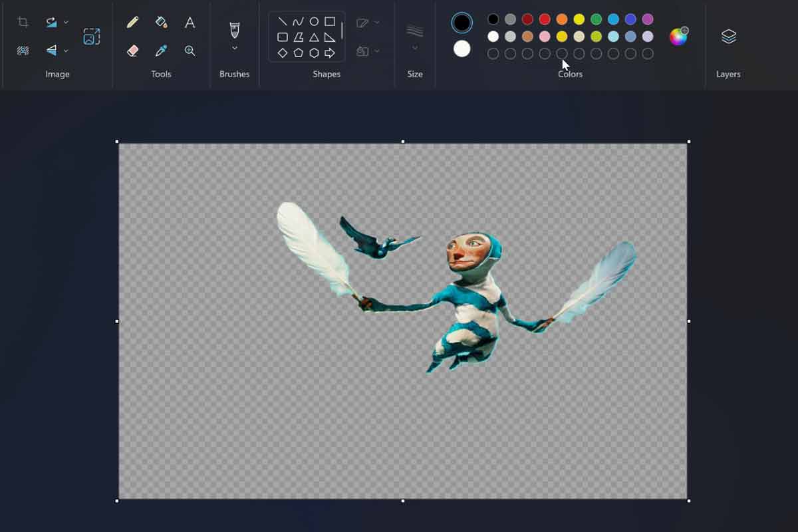Pick the green palette swatch in top row
The image size is (798, 532).
[x=597, y=19]
